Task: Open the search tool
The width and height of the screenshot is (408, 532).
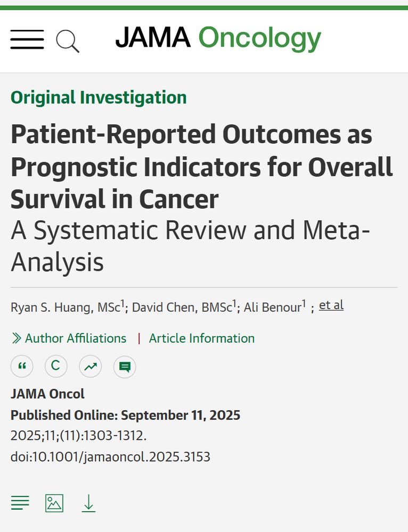Action: (x=68, y=41)
